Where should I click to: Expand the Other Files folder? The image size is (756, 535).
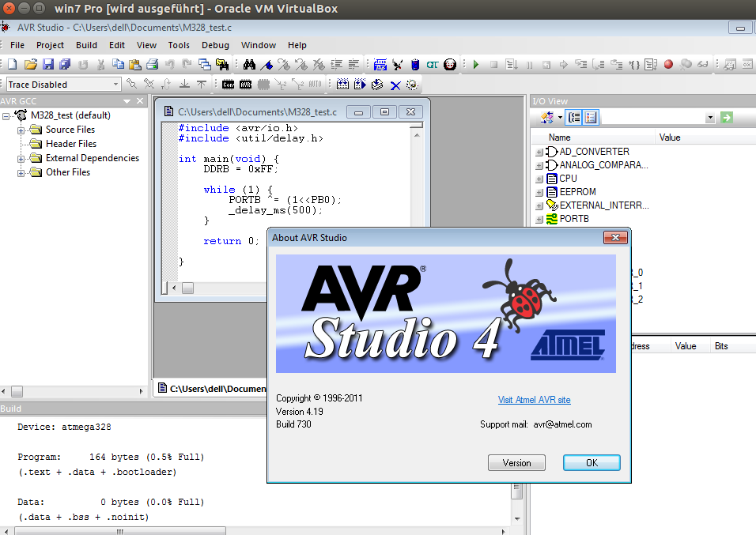pyautogui.click(x=21, y=173)
